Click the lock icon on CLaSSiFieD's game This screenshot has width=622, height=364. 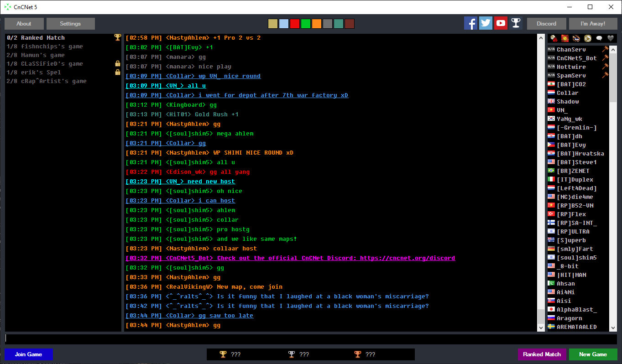pyautogui.click(x=118, y=63)
